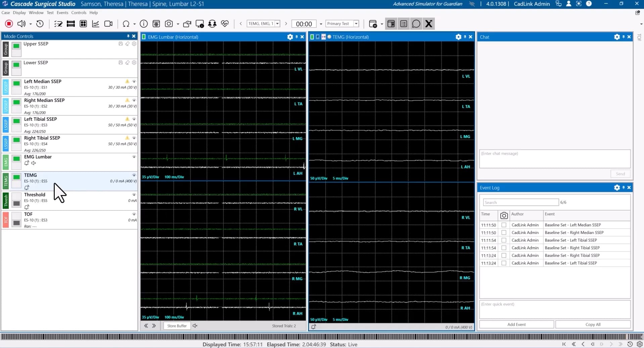Image resolution: width=644 pixels, height=348 pixels.
Task: Expand the TEMG, EMG layout dropdown
Action: (277, 24)
